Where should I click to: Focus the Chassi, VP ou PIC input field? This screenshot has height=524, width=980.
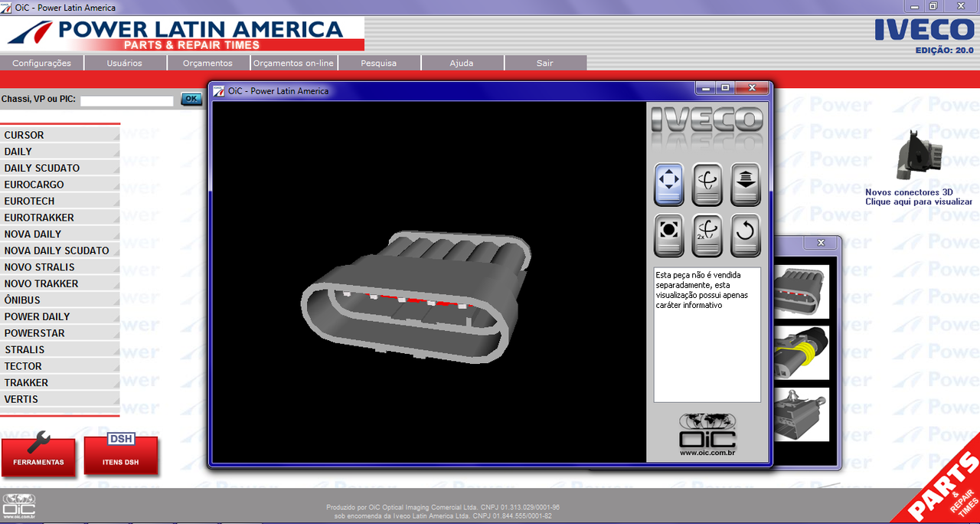(x=127, y=100)
